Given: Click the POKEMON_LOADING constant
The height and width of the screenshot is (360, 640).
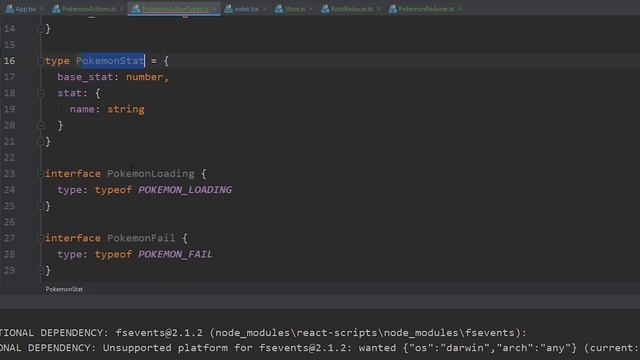Looking at the screenshot, I should coord(185,190).
